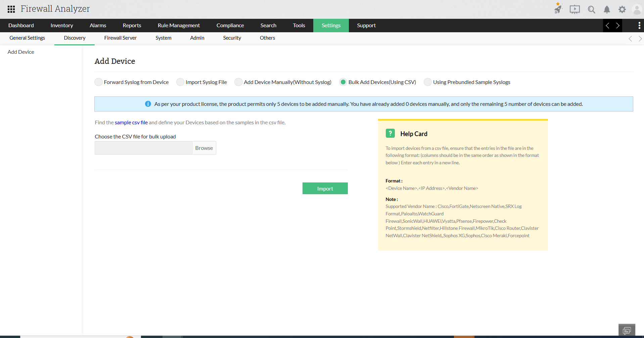Click 'Choose the CSV file for bulk upload' label

point(135,137)
